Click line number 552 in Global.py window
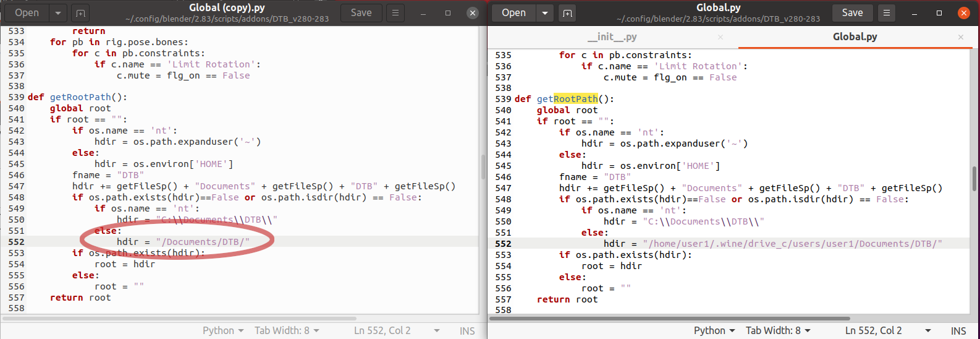980x339 pixels. [x=503, y=244]
